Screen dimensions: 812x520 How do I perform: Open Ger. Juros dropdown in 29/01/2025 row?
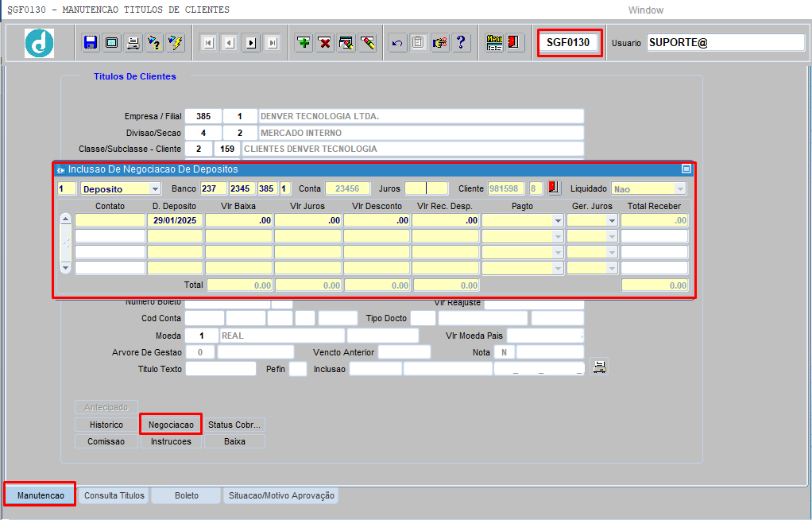tap(612, 220)
